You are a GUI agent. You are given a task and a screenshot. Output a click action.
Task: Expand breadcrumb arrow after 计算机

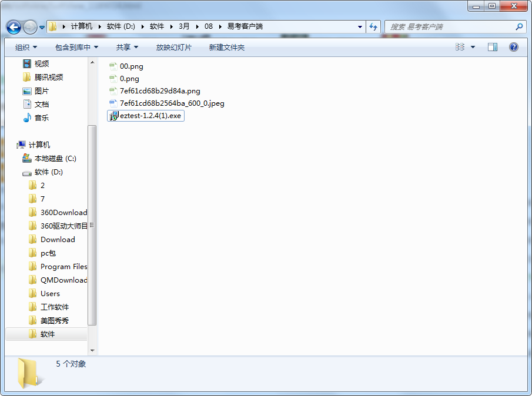100,26
